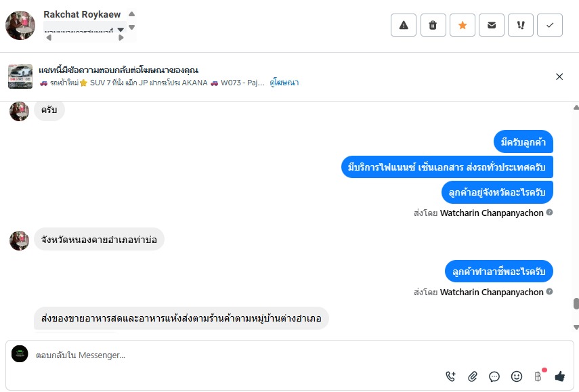Mark conversation done with checkmark button
Screen dimensions: 579x392
tap(550, 25)
